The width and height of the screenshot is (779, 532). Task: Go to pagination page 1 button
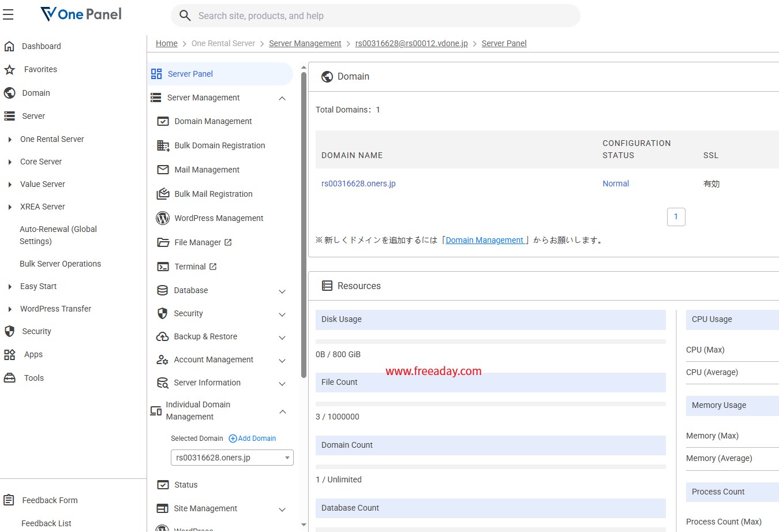click(x=676, y=217)
